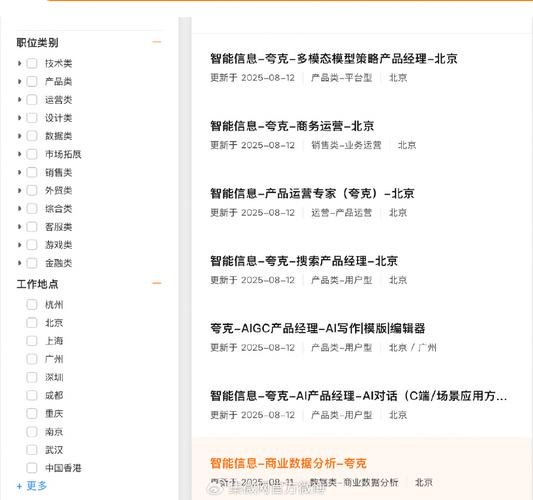Select the 设计类 checkbox
533x500 pixels.
pos(32,118)
